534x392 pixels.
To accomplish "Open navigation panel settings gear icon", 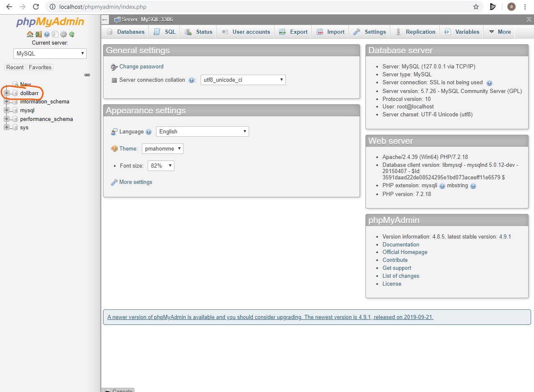I will coord(63,34).
